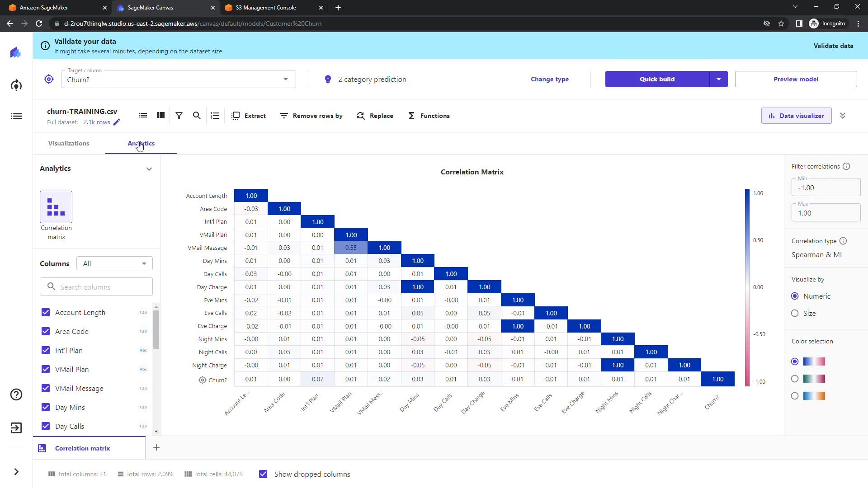Image resolution: width=868 pixels, height=488 pixels.
Task: Toggle Show dropped columns checkbox
Action: [x=263, y=474]
